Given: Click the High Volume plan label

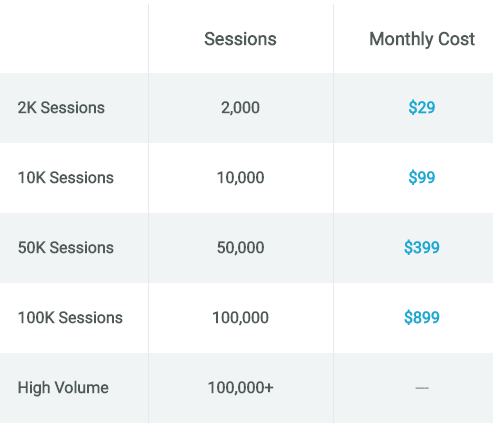Looking at the screenshot, I should point(63,388).
